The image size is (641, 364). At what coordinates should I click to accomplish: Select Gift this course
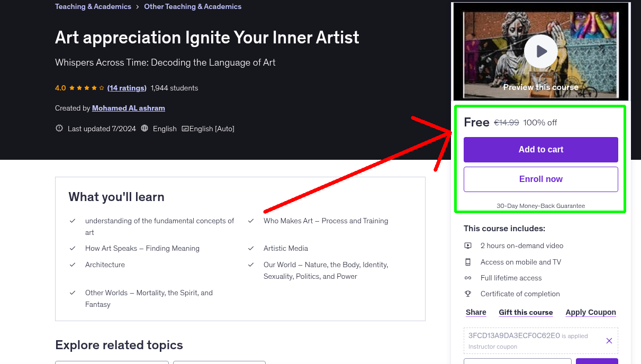pyautogui.click(x=526, y=312)
